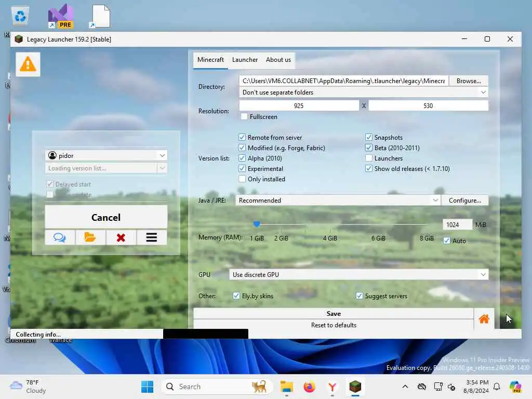This screenshot has width=532, height=399.
Task: Click the cloud sync tray icon
Action: tap(422, 387)
